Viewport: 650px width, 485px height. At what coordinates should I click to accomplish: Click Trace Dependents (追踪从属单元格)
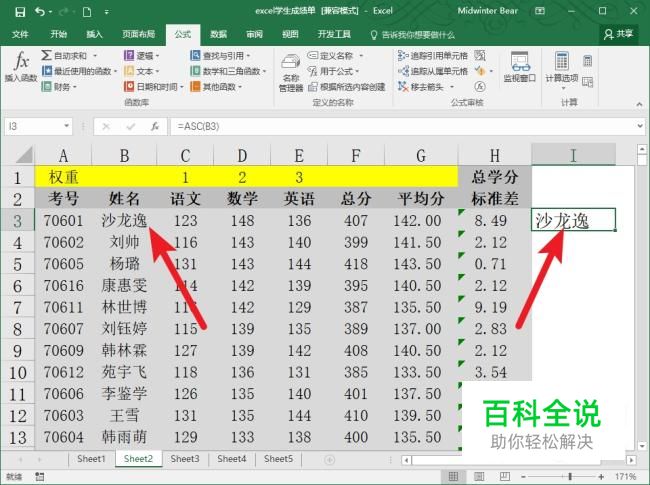[x=432, y=71]
